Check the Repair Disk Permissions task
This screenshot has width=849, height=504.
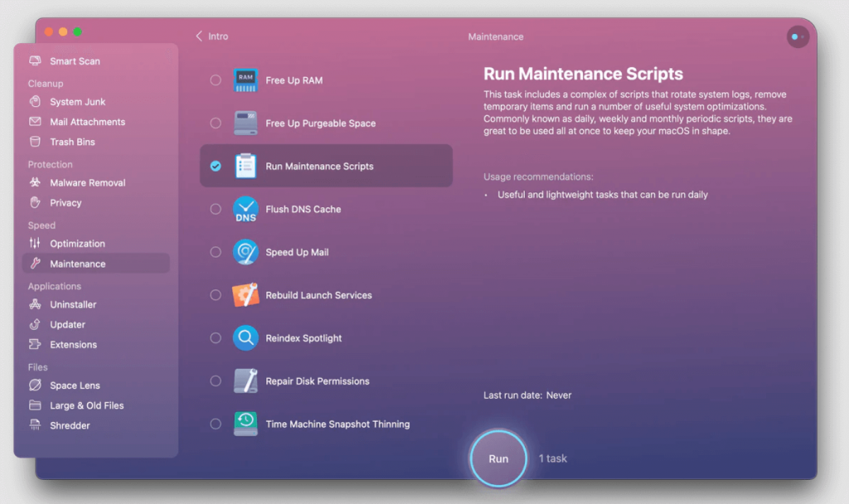point(216,380)
